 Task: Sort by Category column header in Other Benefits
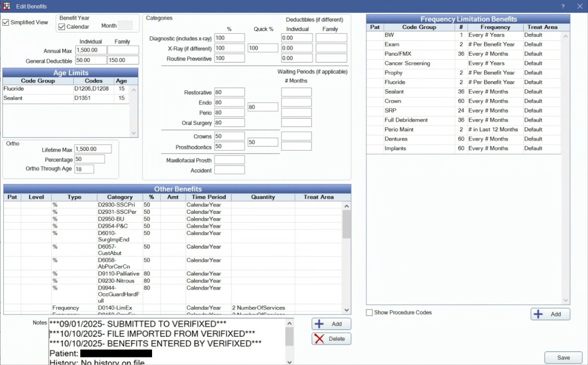pyautogui.click(x=120, y=197)
